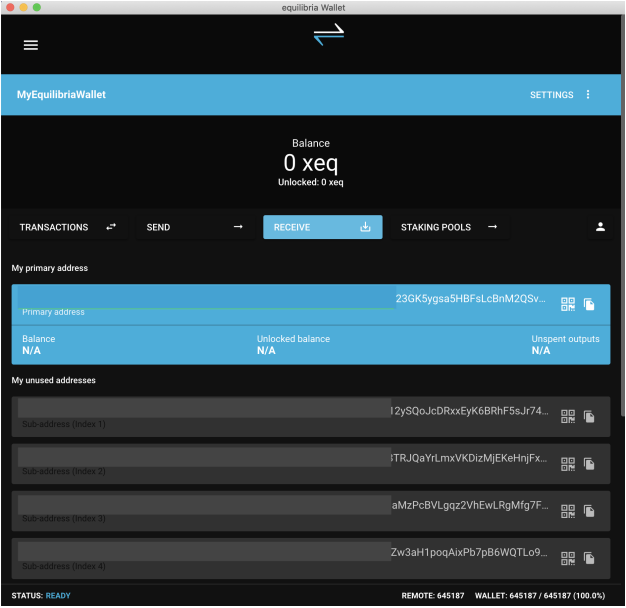Copy Sub-address Index 1 to clipboard
Viewport: 626px width, 608px height.
click(590, 416)
